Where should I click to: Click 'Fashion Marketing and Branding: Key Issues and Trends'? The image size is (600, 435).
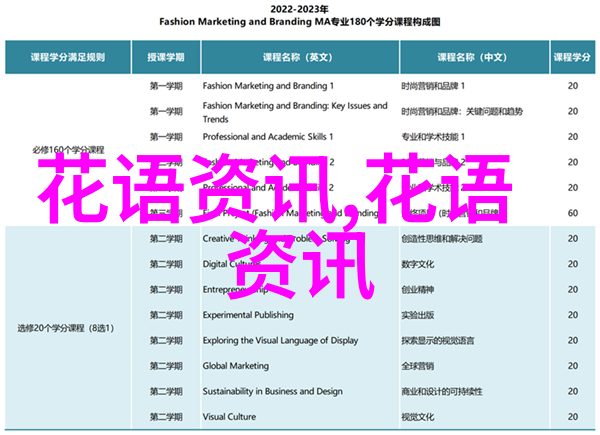pos(295,112)
